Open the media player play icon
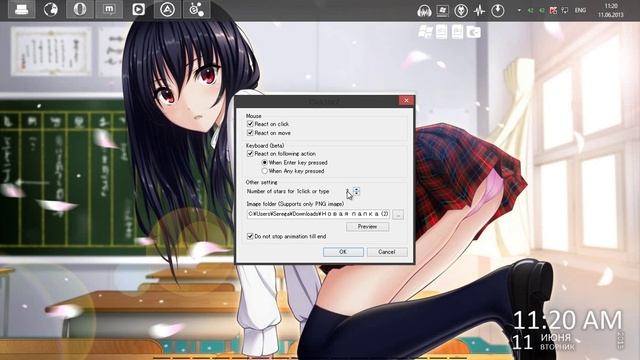 [138, 9]
